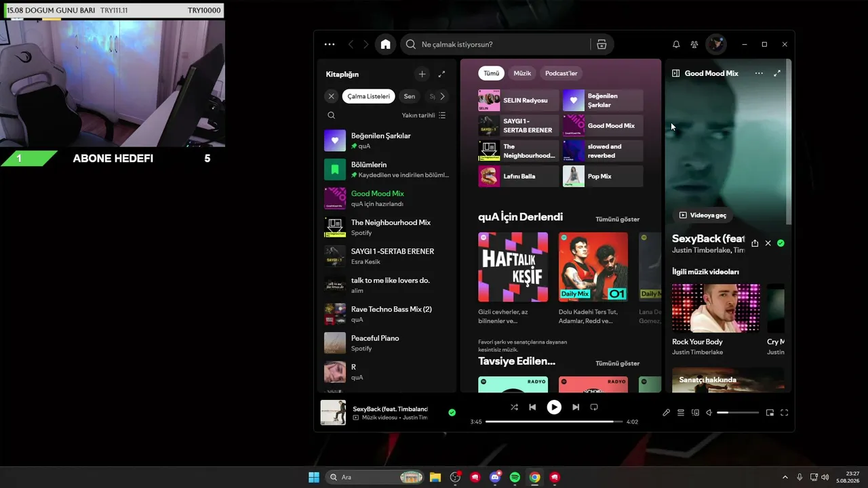
Task: Open the profile avatar menu
Action: coord(715,45)
